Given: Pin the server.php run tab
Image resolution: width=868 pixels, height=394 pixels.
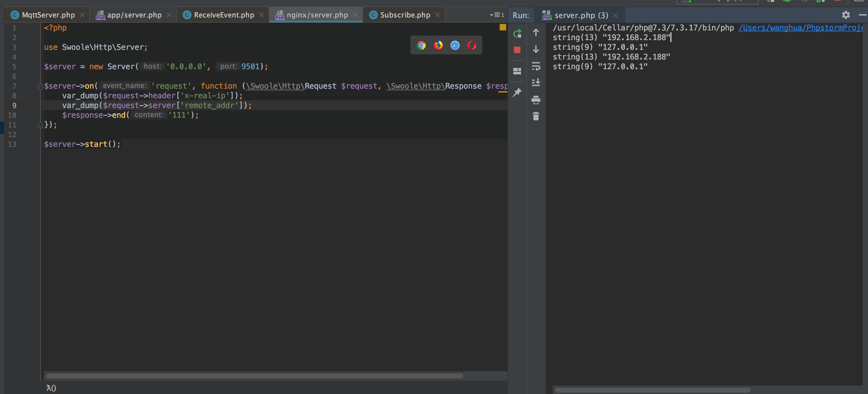Looking at the screenshot, I should click(x=517, y=92).
